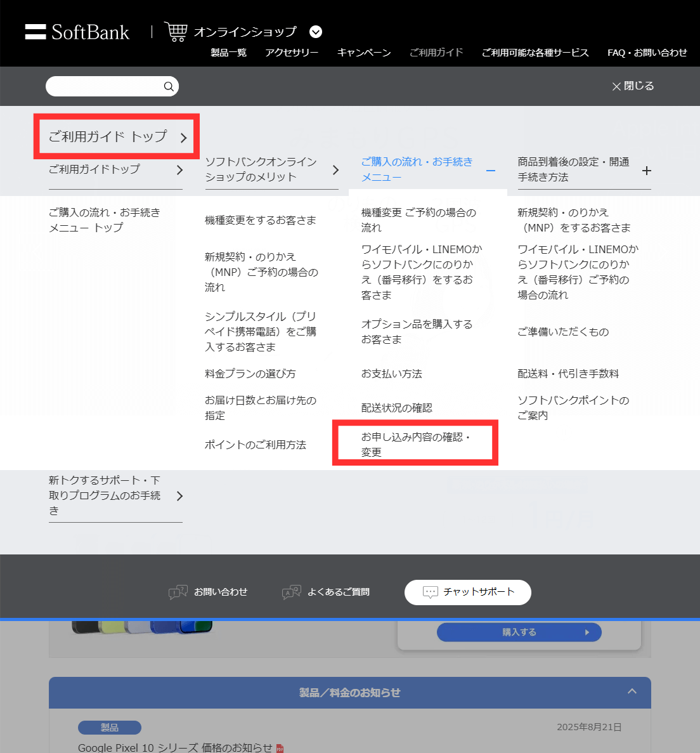Select お申し込み内容の確認・変更 in the menu
Screen dimensions: 700x753
tap(415, 443)
